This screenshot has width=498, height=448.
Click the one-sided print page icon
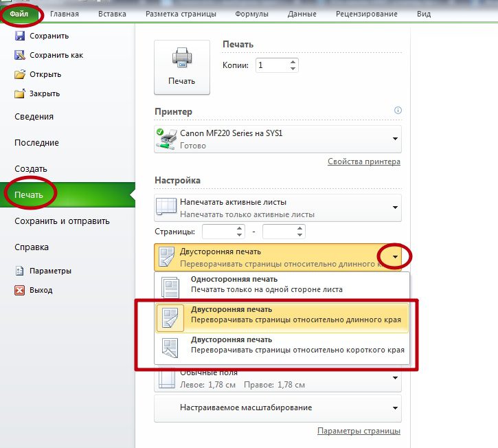170,287
